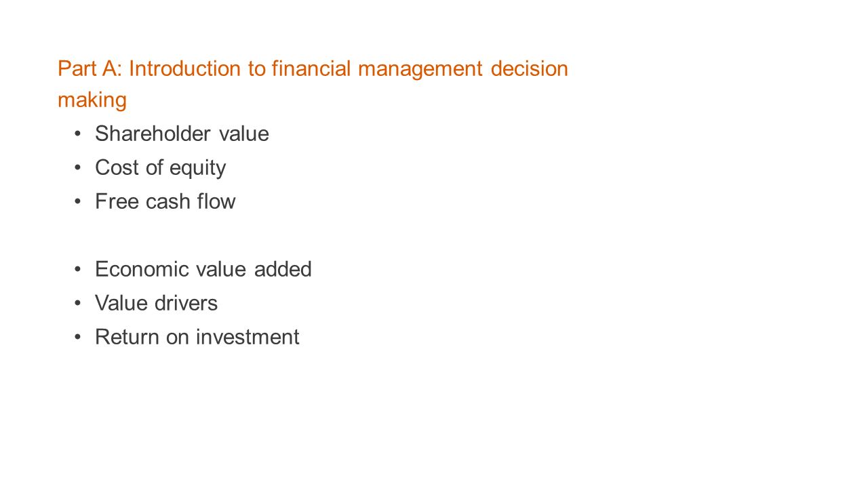Select the 'Cost of equity' bullet text

[x=160, y=168]
